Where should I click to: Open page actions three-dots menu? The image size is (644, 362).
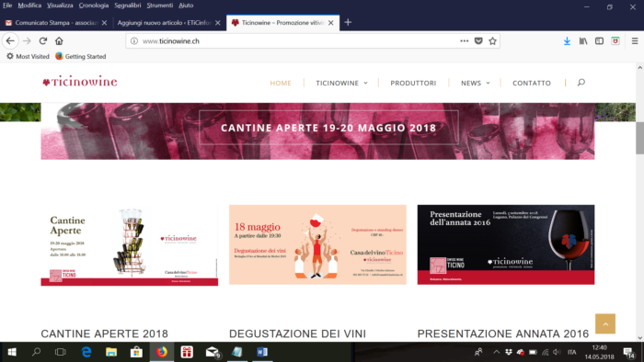(x=464, y=41)
